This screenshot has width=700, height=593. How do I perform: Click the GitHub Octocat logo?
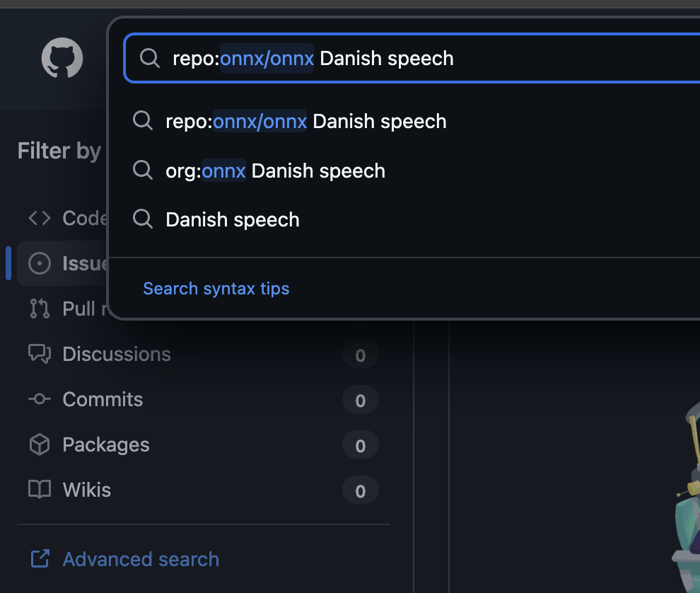[x=62, y=58]
